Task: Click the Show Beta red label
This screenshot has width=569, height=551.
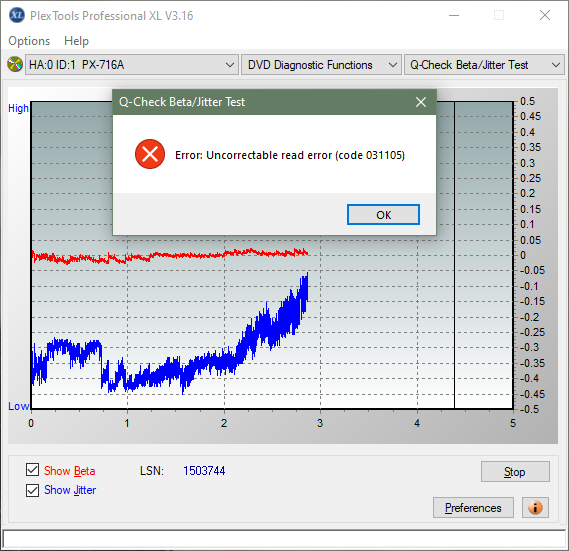Action: pos(70,471)
